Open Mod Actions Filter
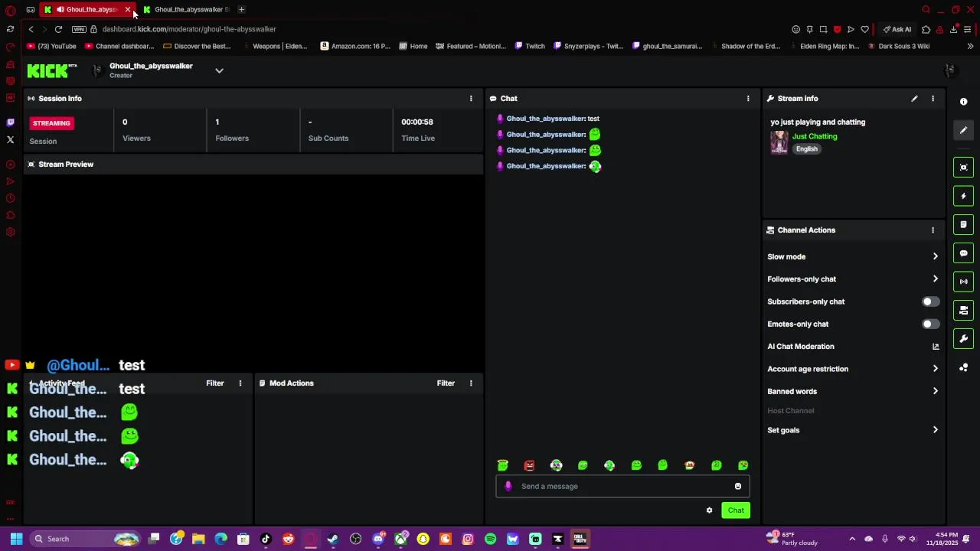 pyautogui.click(x=446, y=383)
